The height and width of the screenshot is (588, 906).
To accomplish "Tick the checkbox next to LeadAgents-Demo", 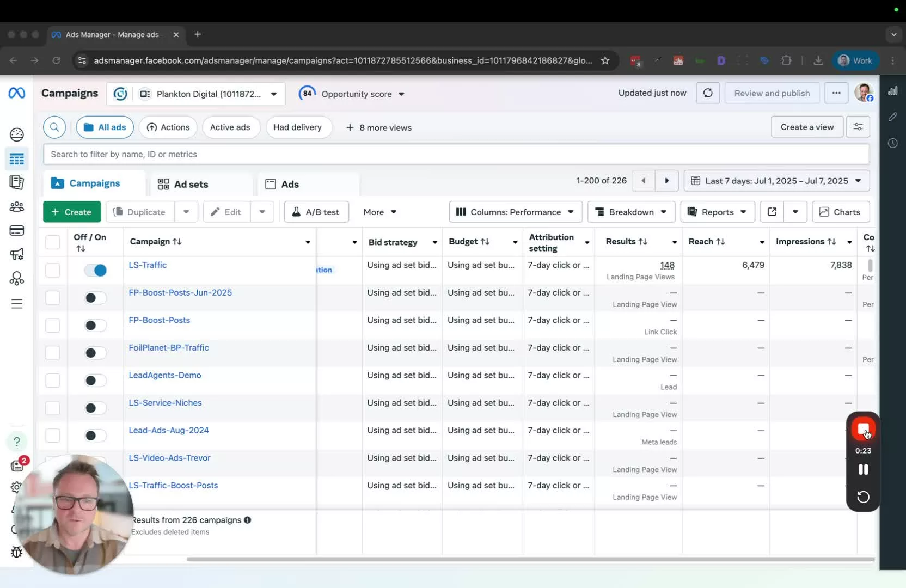I will (52, 380).
